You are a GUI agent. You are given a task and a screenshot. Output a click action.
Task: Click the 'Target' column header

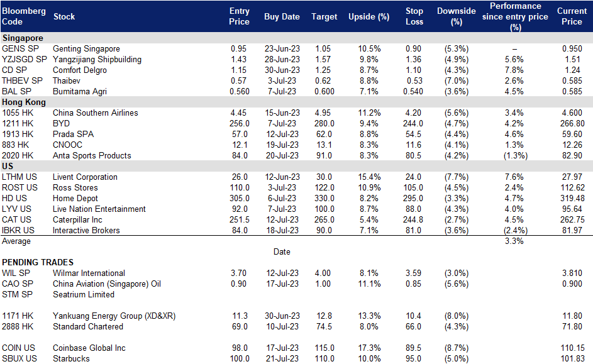(x=324, y=16)
